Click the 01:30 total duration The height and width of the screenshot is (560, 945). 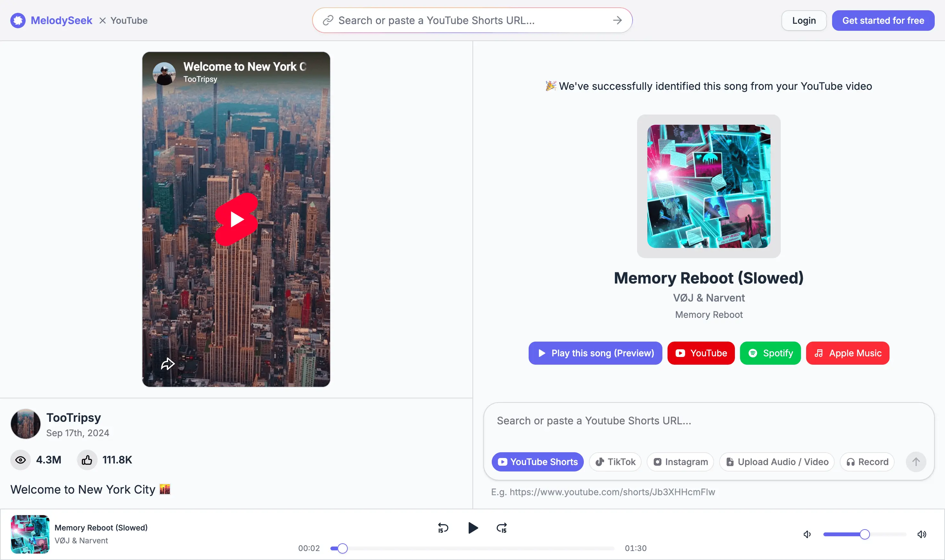[x=635, y=548]
